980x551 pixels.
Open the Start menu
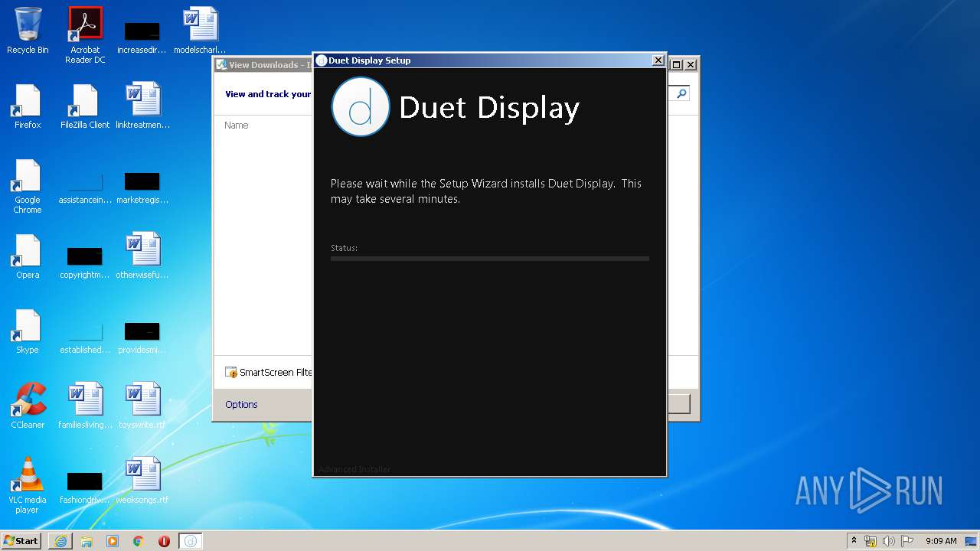21,540
